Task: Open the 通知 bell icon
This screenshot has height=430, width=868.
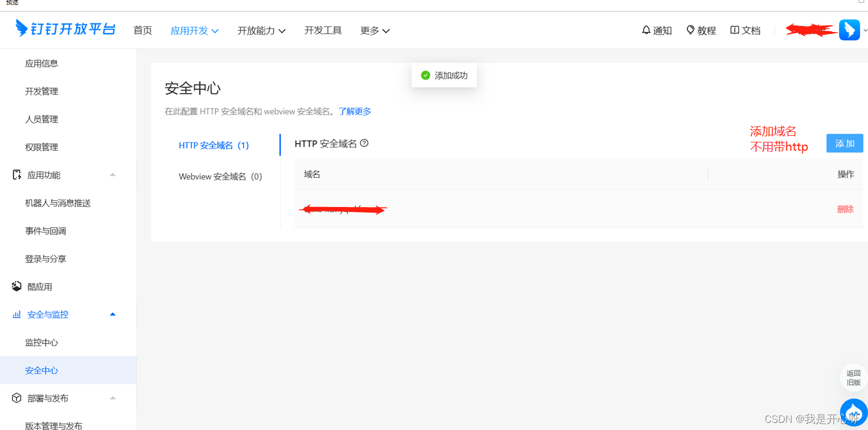Action: 646,30
